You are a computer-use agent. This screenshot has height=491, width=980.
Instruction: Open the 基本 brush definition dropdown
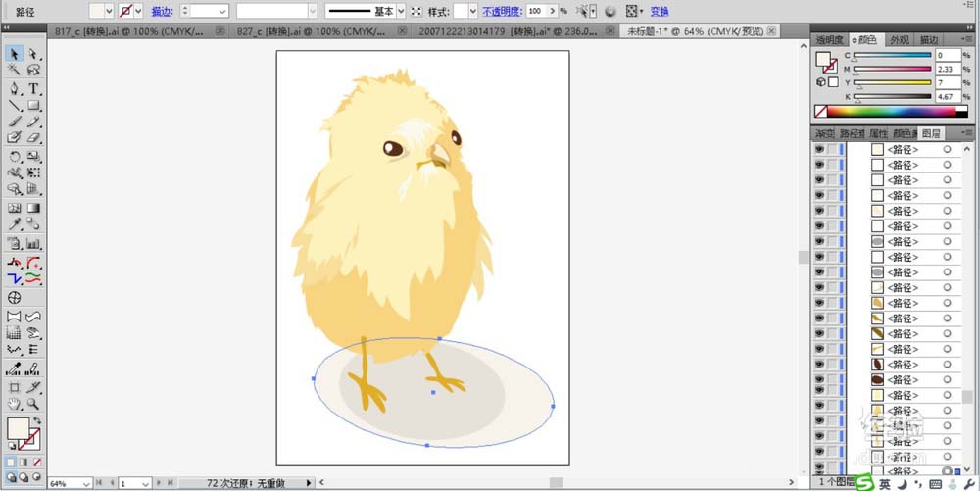[x=401, y=11]
